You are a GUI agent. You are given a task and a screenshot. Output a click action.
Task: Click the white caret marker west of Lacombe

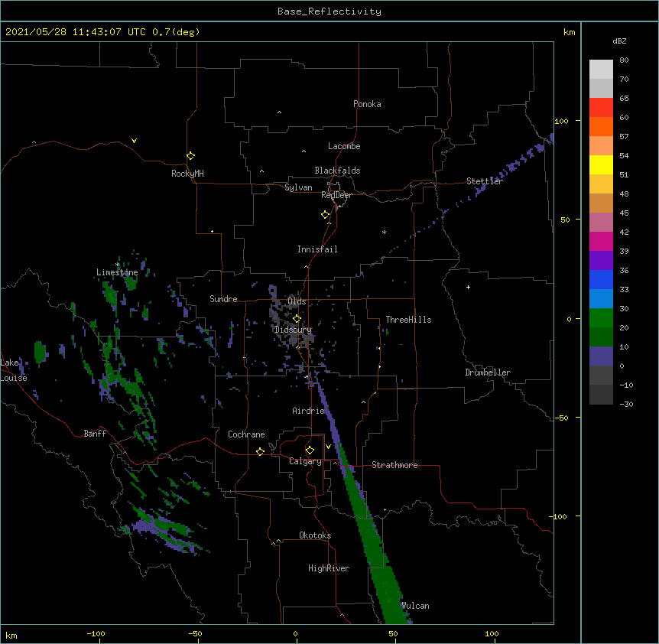click(304, 151)
